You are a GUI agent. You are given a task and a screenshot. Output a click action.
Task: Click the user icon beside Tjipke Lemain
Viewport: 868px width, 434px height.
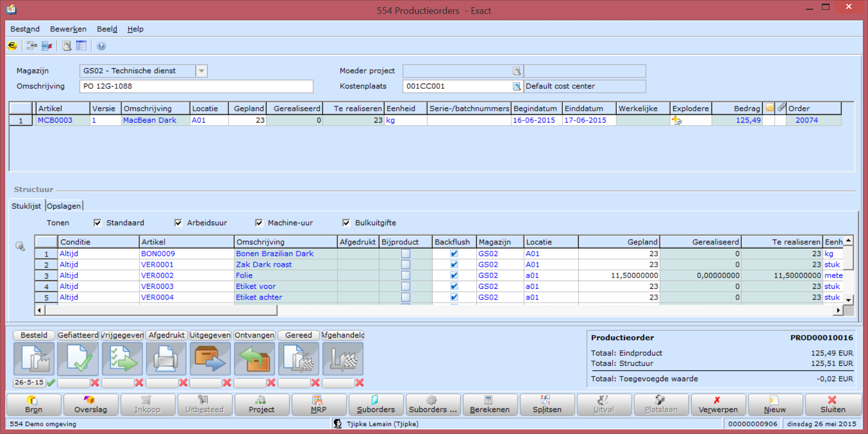pos(338,424)
